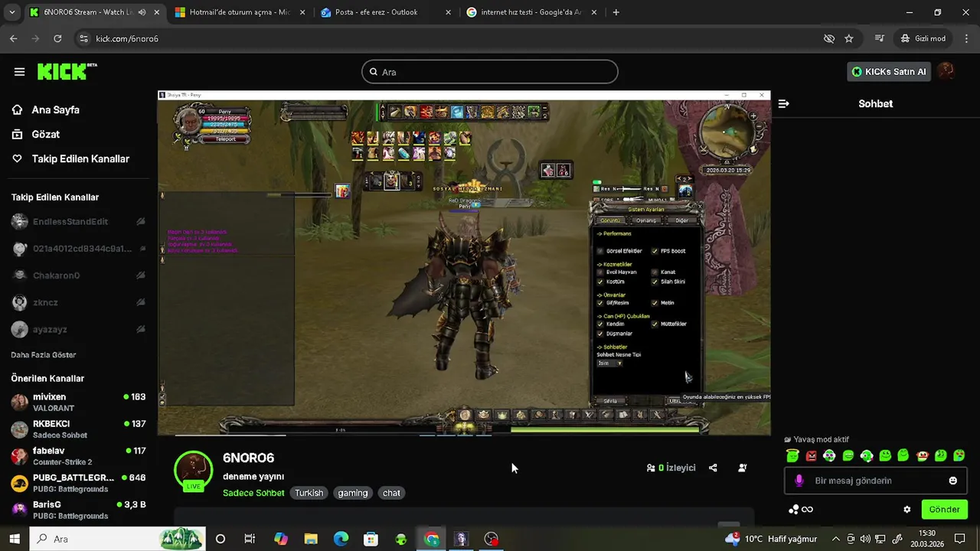Click the eye-off tracking icon in address bar
Image resolution: width=980 pixels, height=551 pixels.
pyautogui.click(x=828, y=38)
